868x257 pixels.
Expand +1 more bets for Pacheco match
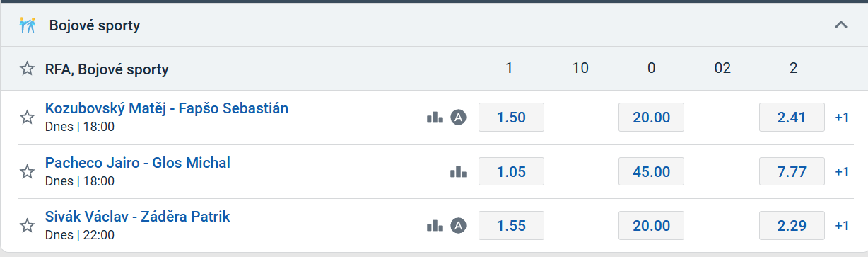pyautogui.click(x=842, y=171)
